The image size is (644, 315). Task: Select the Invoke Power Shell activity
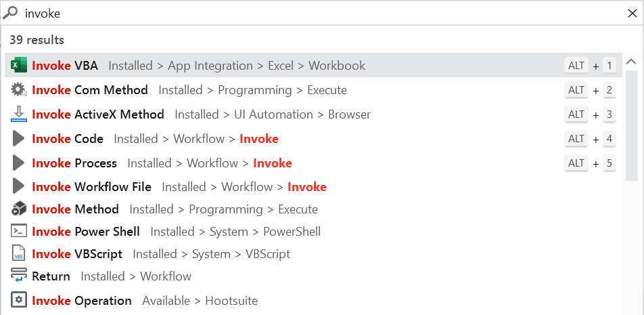[86, 232]
